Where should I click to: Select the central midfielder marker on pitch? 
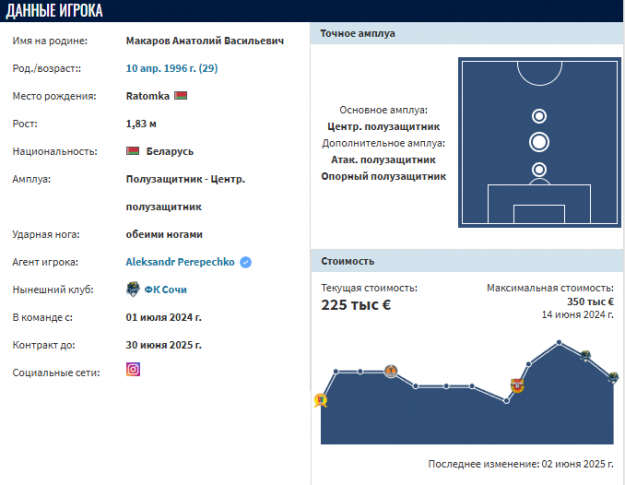click(x=539, y=142)
